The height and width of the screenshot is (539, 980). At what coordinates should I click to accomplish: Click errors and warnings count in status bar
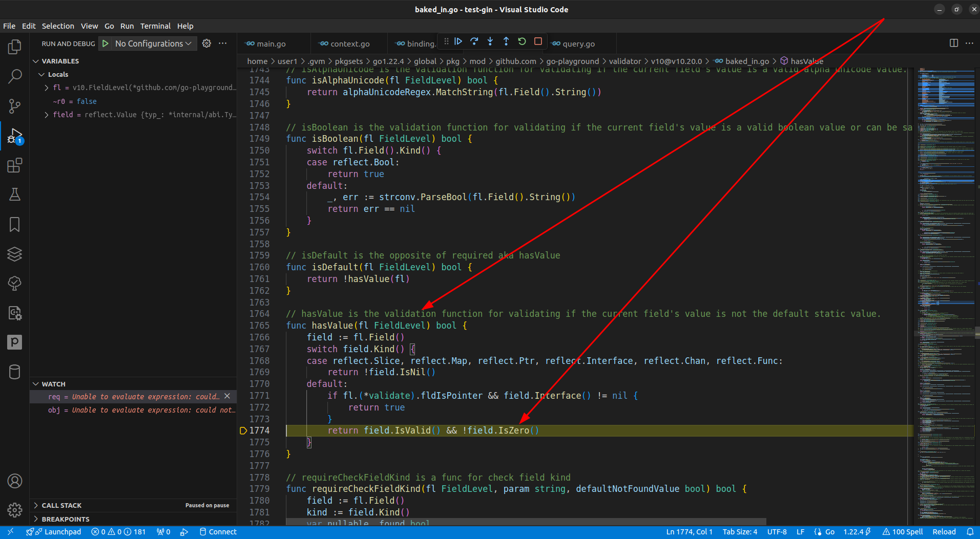coord(118,532)
